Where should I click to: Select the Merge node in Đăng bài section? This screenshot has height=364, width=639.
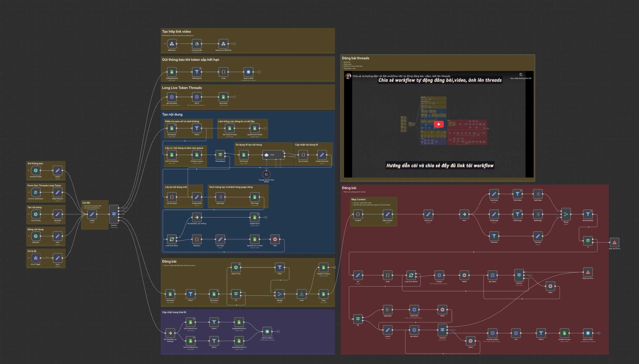566,214
